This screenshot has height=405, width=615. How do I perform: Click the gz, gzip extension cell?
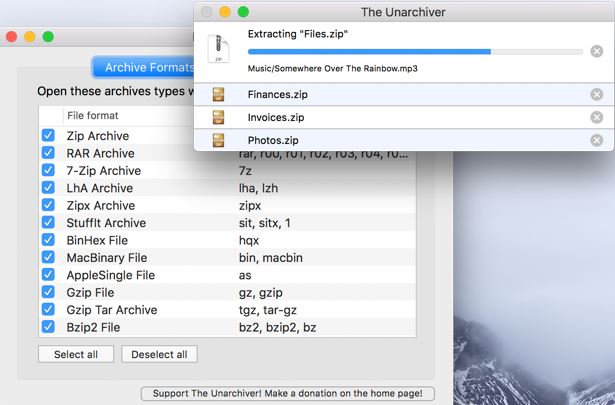click(x=261, y=293)
